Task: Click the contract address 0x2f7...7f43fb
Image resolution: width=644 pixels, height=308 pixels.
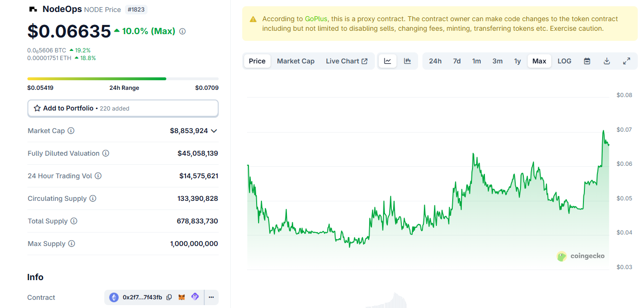Action: [x=142, y=297]
